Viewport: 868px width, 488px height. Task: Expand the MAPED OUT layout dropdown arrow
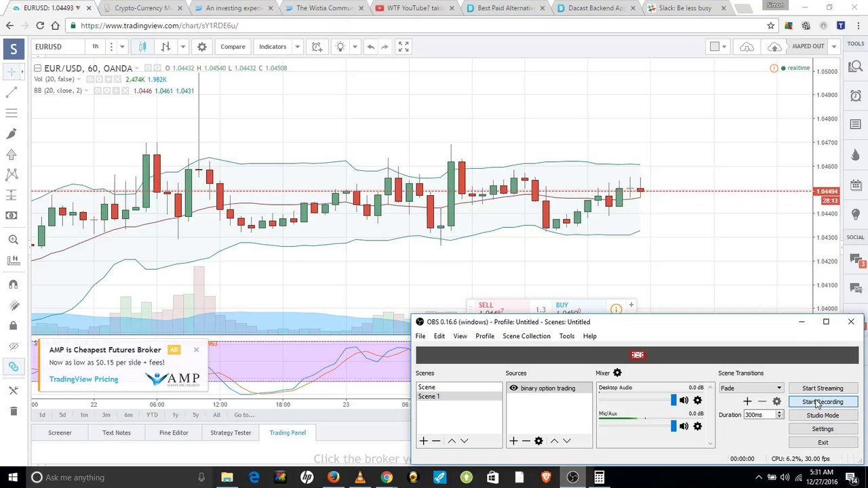[833, 47]
